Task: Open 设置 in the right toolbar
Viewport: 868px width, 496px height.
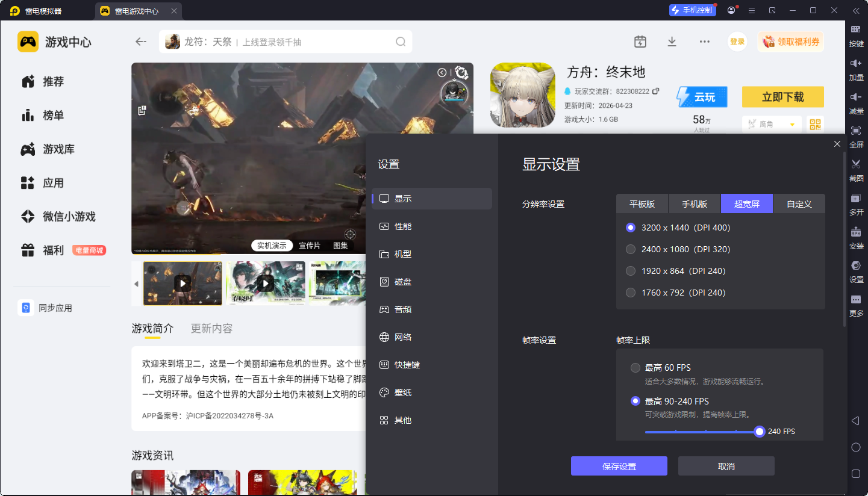Action: click(856, 271)
